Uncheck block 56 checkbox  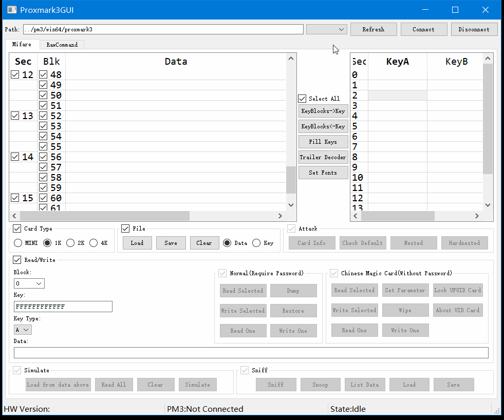pos(43,157)
